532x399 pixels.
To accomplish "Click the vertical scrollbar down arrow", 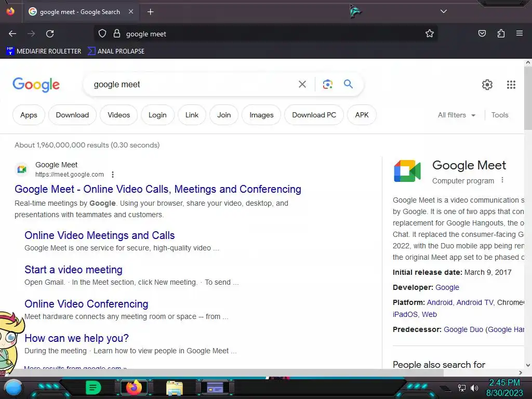I will point(528,365).
